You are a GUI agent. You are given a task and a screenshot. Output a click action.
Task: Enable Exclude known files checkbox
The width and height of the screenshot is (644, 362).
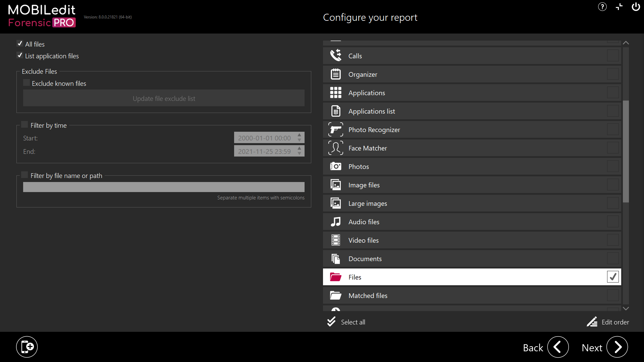click(26, 83)
